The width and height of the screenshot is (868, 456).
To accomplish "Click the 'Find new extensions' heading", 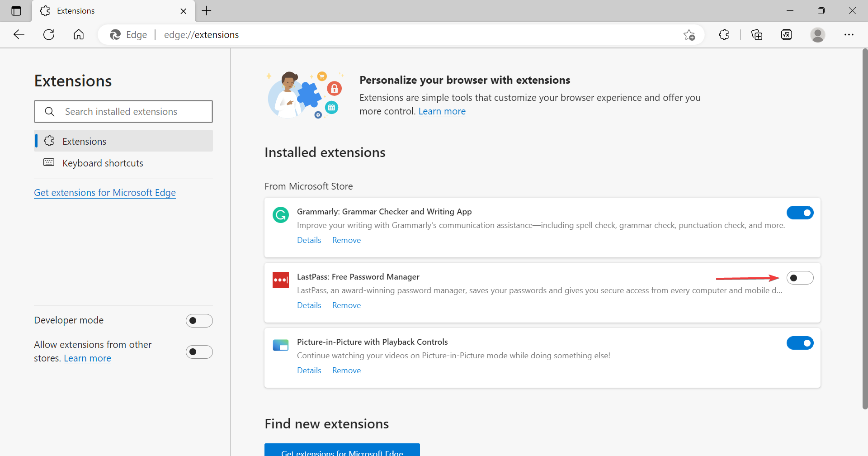I will click(327, 424).
